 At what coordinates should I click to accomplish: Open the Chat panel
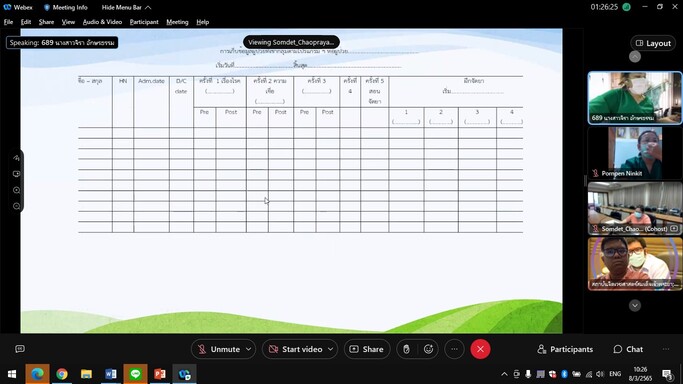pos(628,349)
